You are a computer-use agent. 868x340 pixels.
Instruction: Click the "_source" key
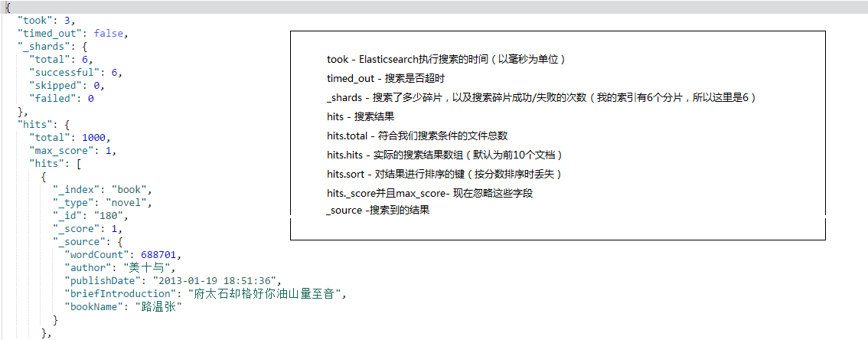(78, 241)
